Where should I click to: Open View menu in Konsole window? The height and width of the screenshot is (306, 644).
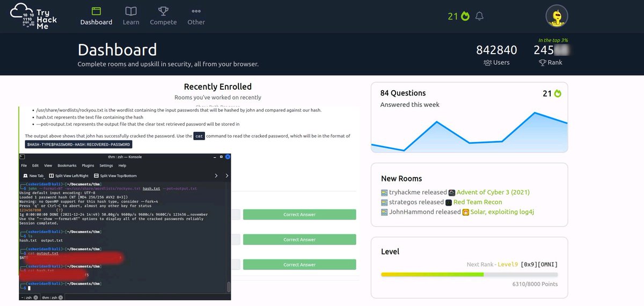click(48, 166)
